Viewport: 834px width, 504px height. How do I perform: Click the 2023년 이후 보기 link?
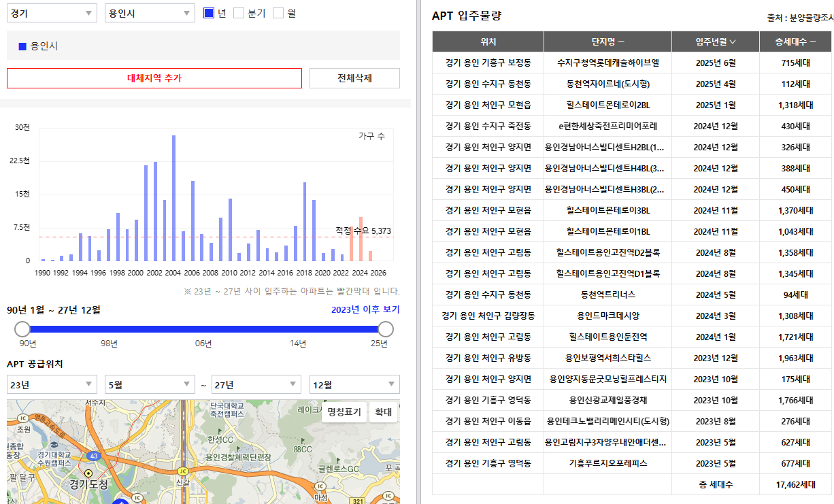(365, 310)
